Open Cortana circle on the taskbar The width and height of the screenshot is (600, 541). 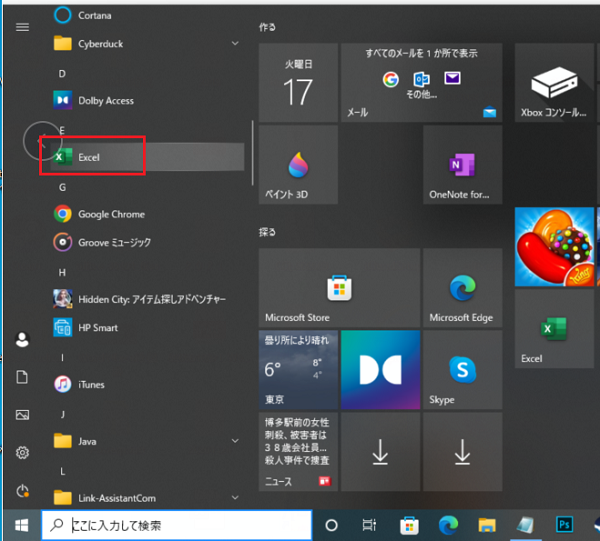331,525
